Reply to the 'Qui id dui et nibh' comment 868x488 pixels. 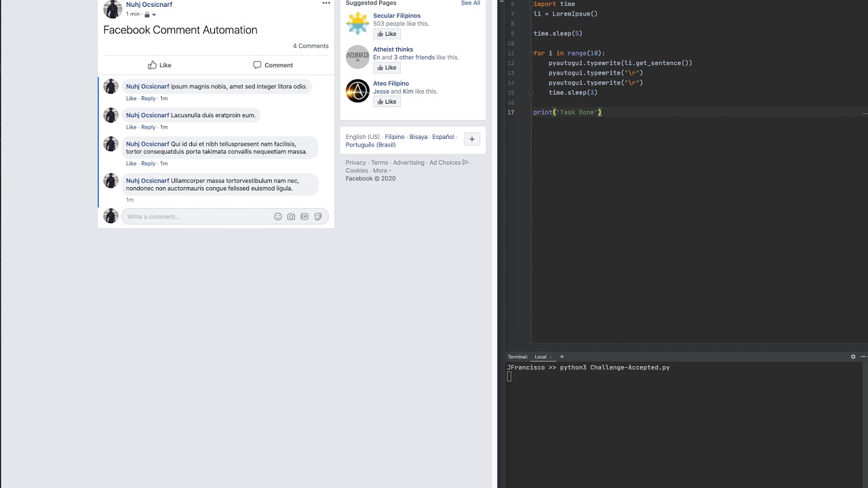(x=148, y=163)
